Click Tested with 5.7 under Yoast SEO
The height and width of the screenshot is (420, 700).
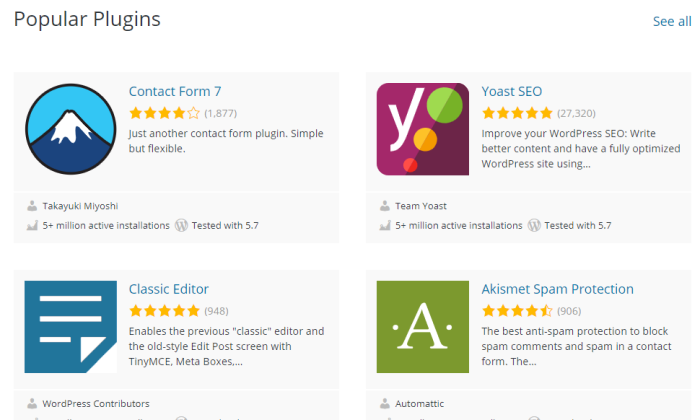578,225
